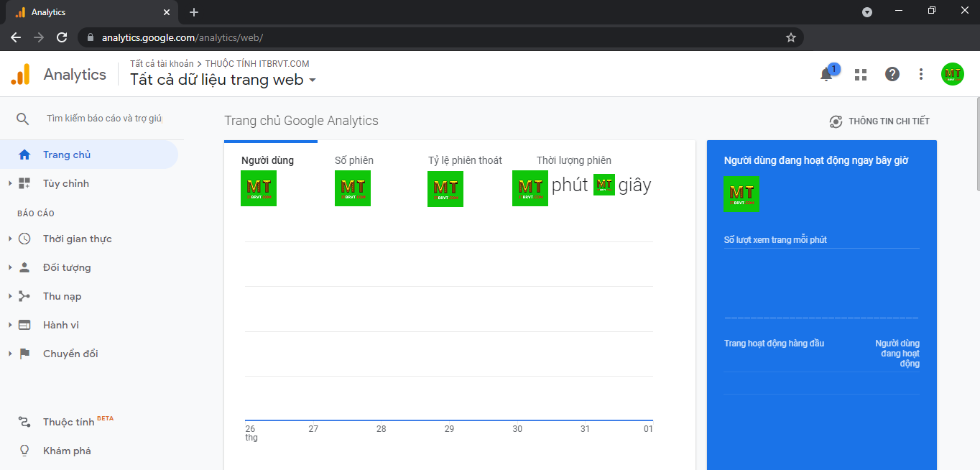Image resolution: width=980 pixels, height=470 pixels.
Task: Click the Hành vi behavior icon
Action: click(x=24, y=325)
